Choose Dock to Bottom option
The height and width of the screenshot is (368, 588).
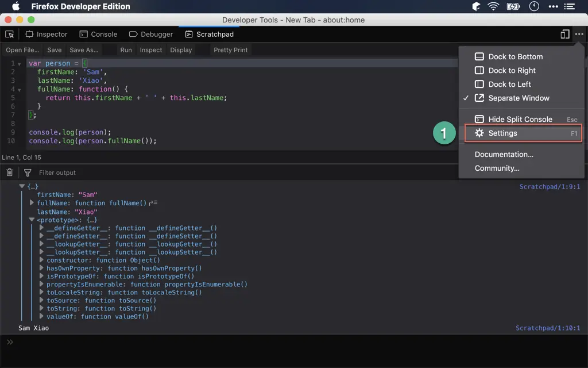point(515,57)
